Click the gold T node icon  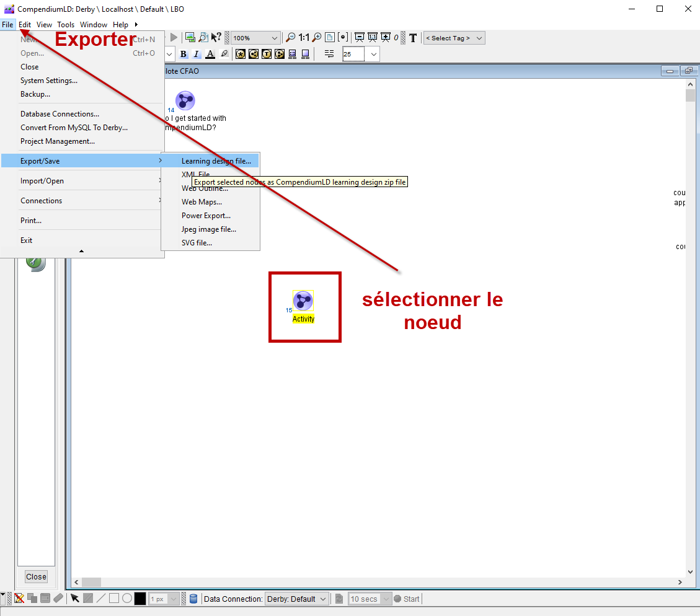click(x=267, y=54)
